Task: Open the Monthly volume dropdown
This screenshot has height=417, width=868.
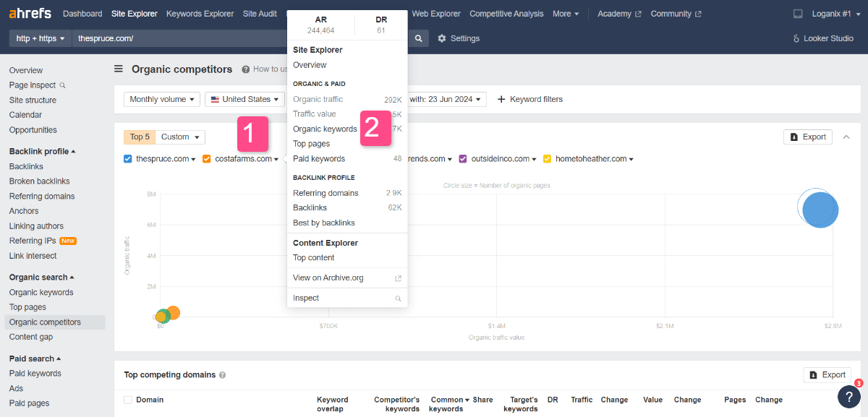Action: point(163,99)
